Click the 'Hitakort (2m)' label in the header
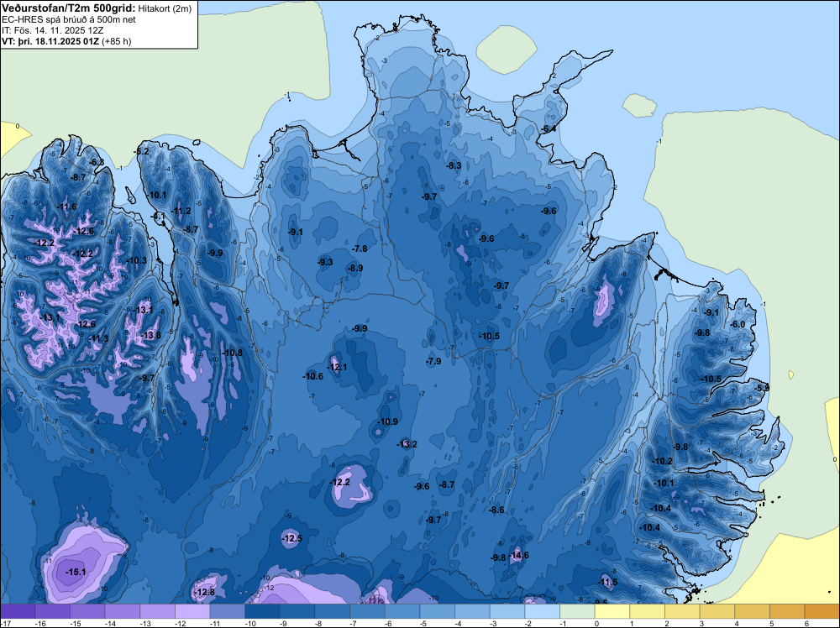This screenshot has height=628, width=840. tap(165, 8)
